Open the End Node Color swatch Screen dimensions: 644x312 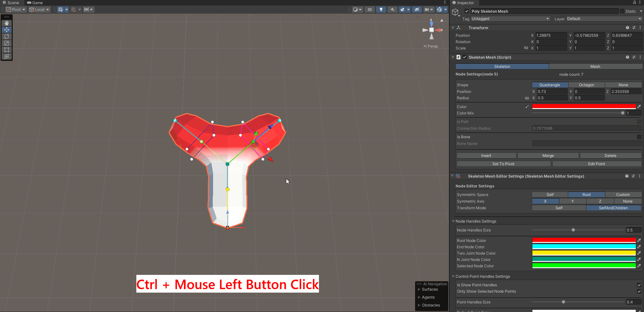click(x=584, y=247)
